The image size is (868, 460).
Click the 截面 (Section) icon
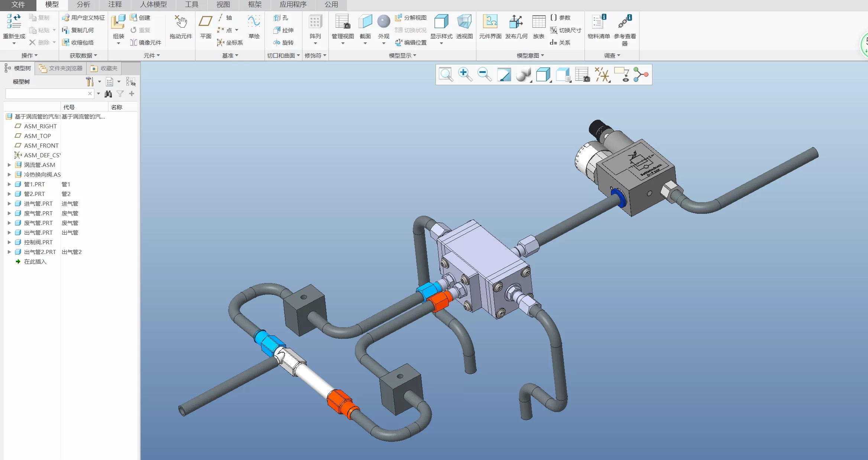[x=365, y=22]
